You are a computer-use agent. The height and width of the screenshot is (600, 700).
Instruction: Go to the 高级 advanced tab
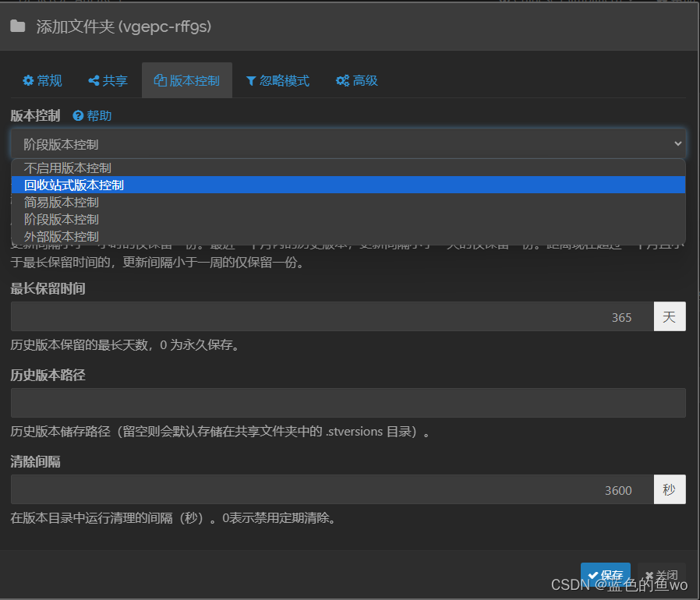[x=357, y=80]
